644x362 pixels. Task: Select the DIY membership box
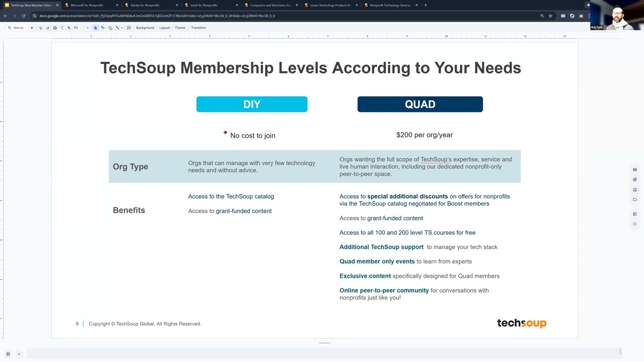point(252,104)
